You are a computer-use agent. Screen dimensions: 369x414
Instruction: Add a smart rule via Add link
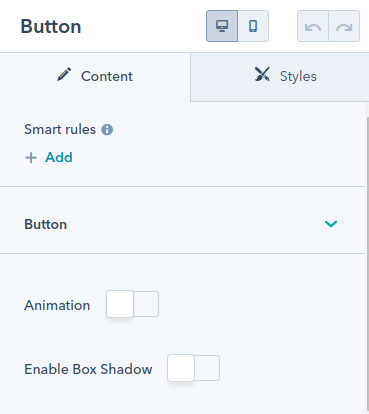tap(59, 157)
